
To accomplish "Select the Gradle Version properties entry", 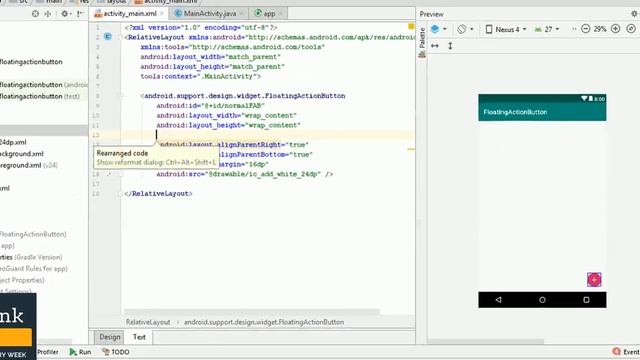I will (x=31, y=257).
